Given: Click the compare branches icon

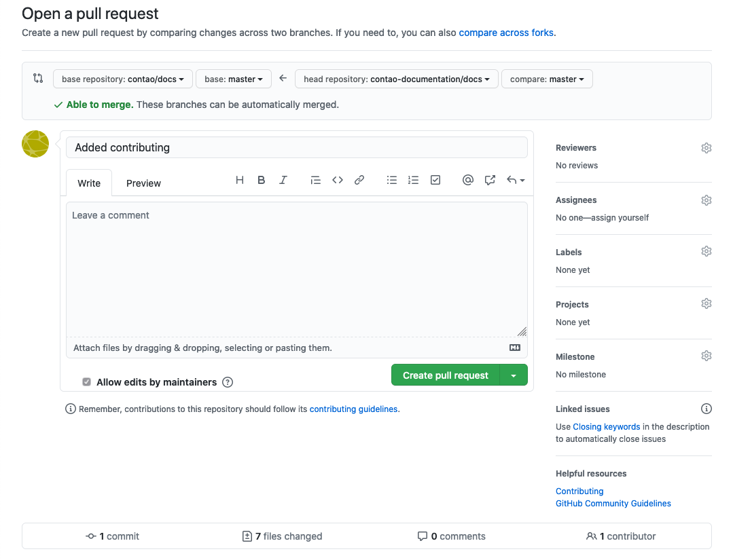Looking at the screenshot, I should (x=38, y=78).
